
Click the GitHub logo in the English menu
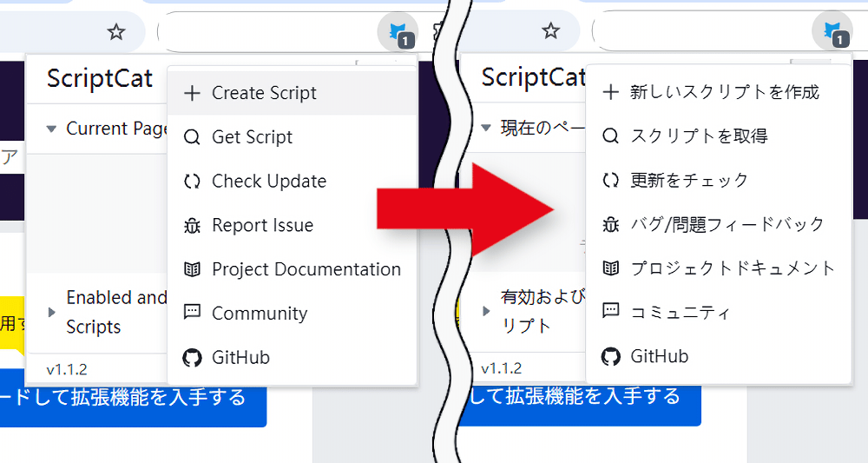pos(192,358)
